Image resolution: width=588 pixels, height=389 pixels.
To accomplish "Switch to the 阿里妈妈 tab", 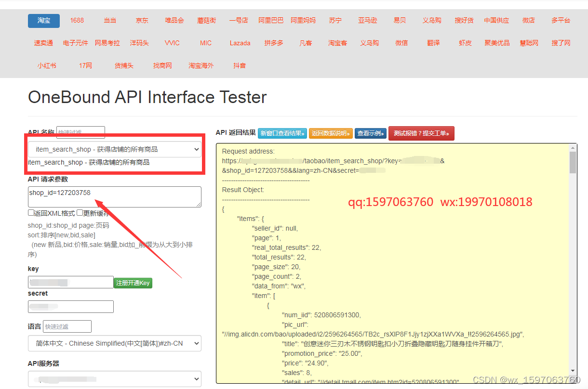I will (303, 20).
